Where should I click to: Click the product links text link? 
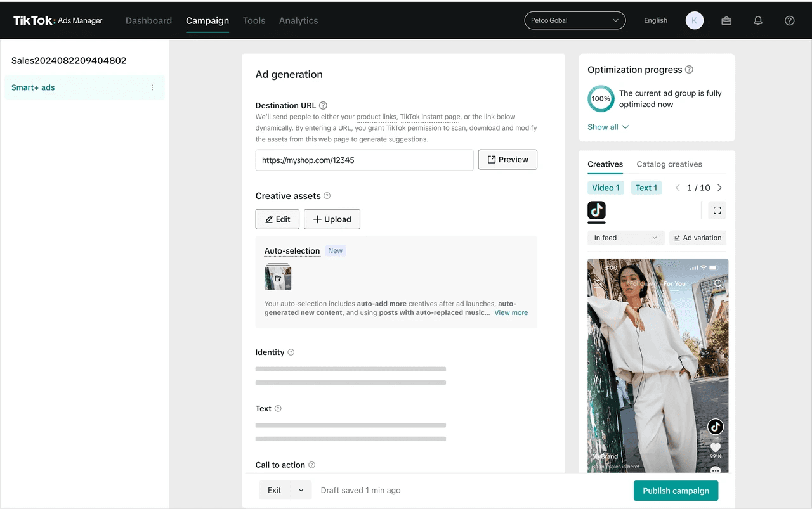click(376, 117)
